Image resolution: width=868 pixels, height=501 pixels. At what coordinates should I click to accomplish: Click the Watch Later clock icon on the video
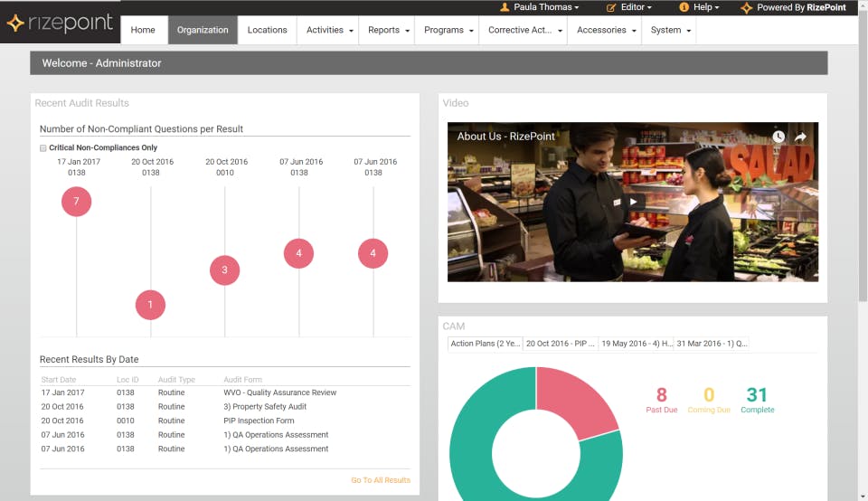778,137
